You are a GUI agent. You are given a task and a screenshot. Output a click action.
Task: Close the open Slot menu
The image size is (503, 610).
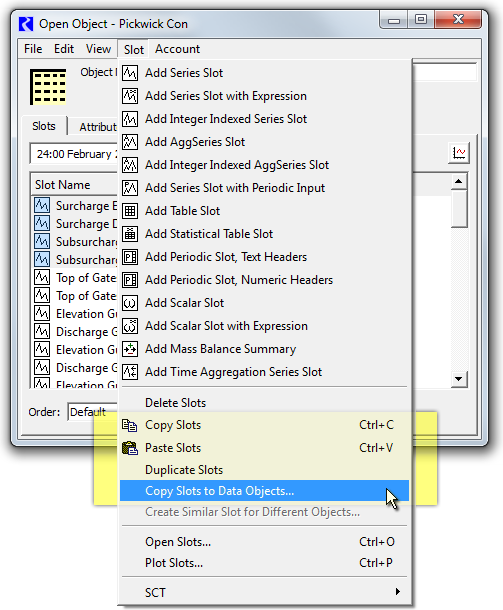click(133, 49)
